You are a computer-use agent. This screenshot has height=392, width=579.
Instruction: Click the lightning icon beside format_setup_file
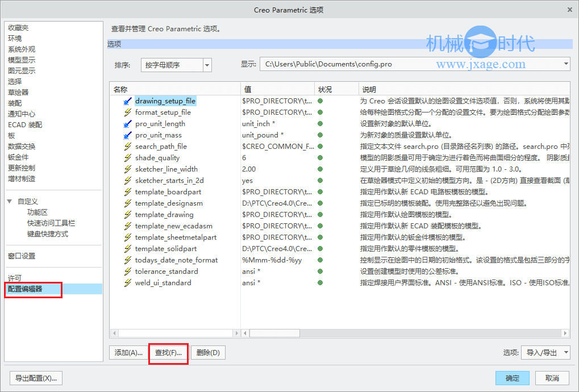(x=127, y=112)
